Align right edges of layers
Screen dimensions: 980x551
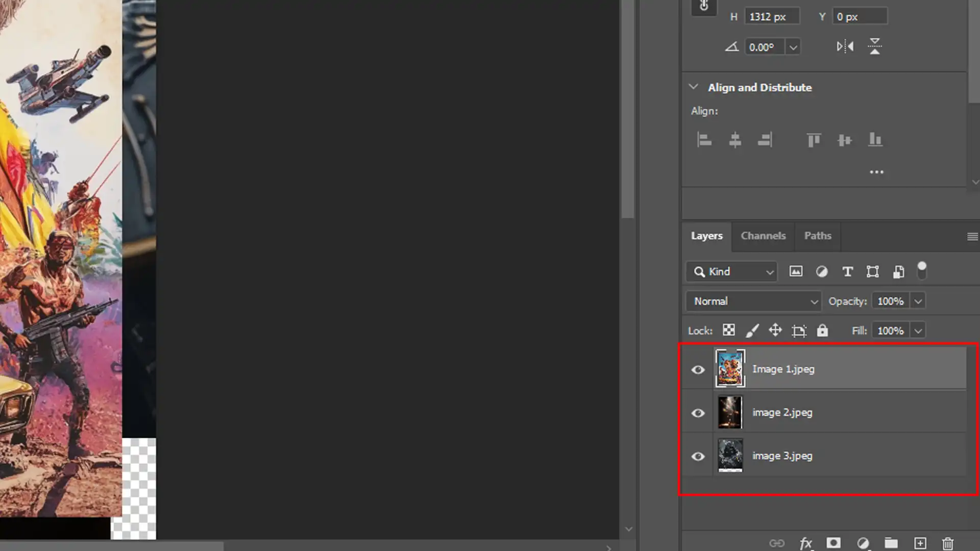coord(765,140)
